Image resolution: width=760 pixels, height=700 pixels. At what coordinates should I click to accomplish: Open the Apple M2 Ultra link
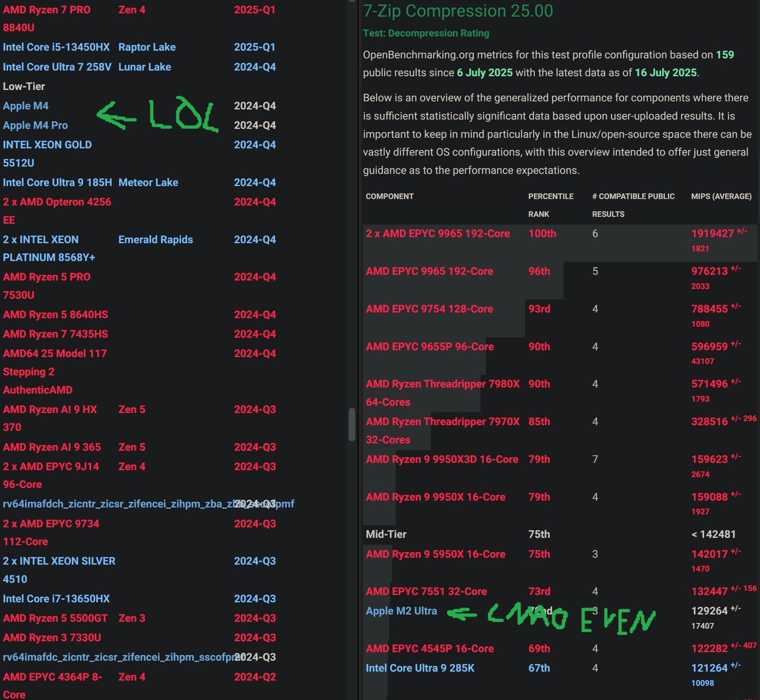point(401,611)
